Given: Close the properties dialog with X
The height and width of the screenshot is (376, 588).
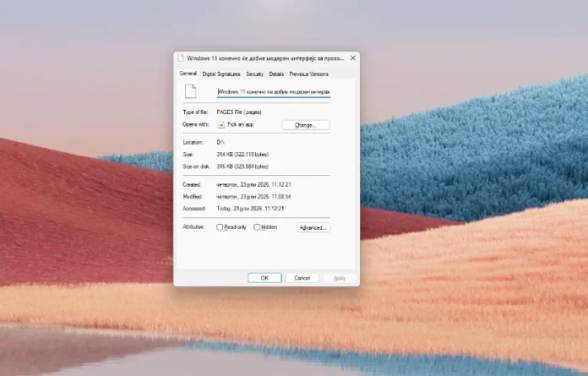Looking at the screenshot, I should pos(353,58).
